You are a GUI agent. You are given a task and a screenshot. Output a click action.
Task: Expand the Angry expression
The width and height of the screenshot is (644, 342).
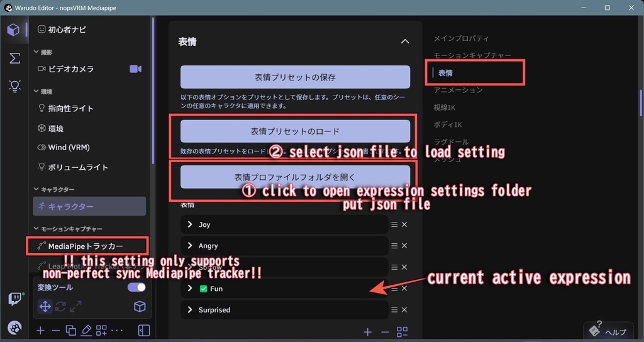pyautogui.click(x=190, y=246)
